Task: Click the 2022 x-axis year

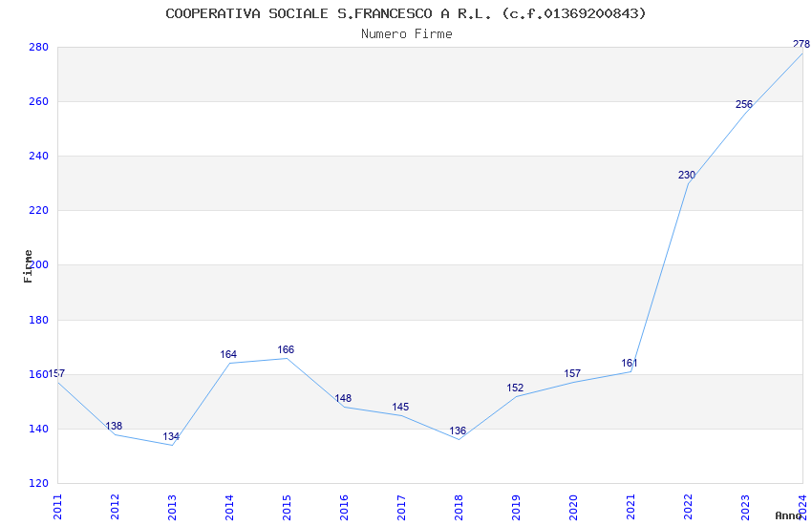Action: point(688,507)
